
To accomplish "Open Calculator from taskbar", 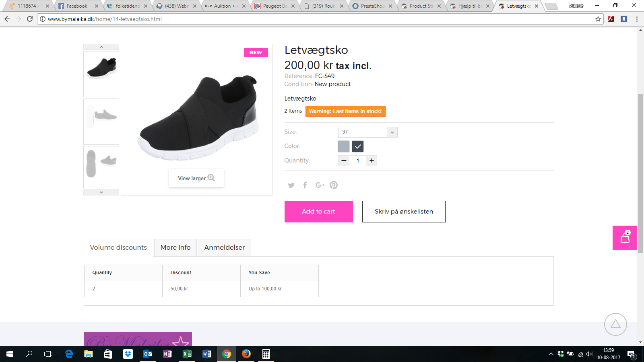I will 266,354.
